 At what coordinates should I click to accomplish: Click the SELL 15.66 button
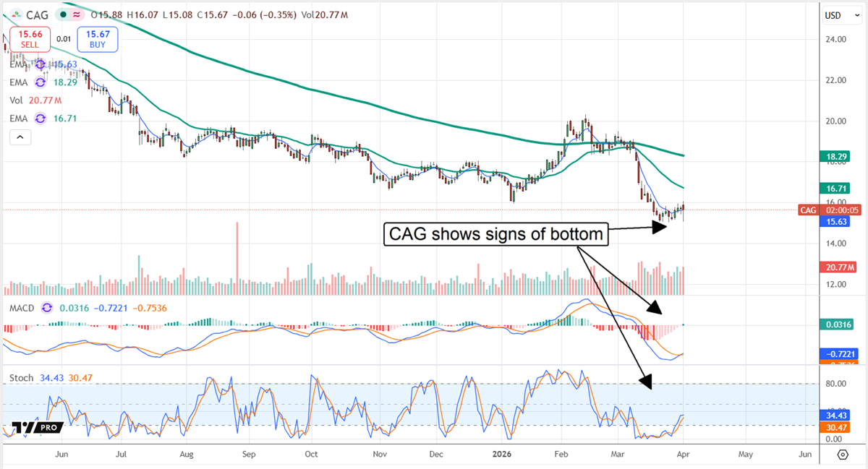point(30,38)
